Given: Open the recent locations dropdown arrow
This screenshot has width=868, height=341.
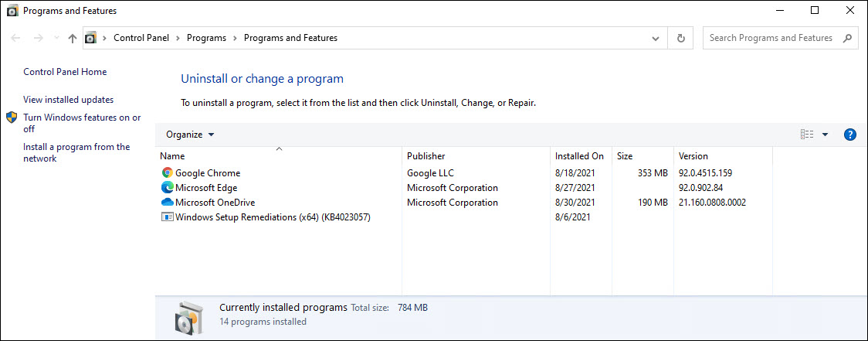Looking at the screenshot, I should (x=56, y=38).
